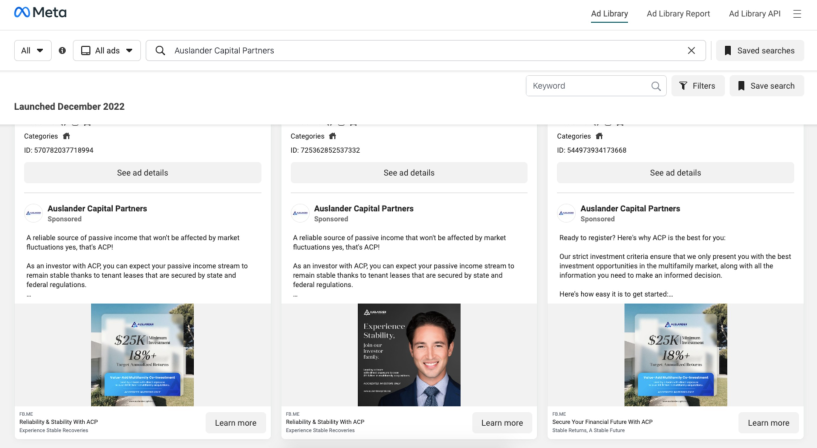817x448 pixels.
Task: Click the info circle icon
Action: (62, 51)
